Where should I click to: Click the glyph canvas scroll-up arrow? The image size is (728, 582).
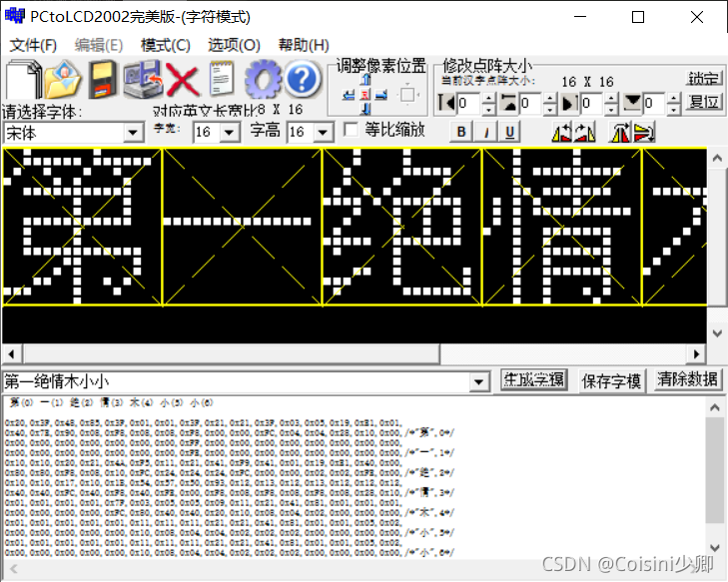717,159
